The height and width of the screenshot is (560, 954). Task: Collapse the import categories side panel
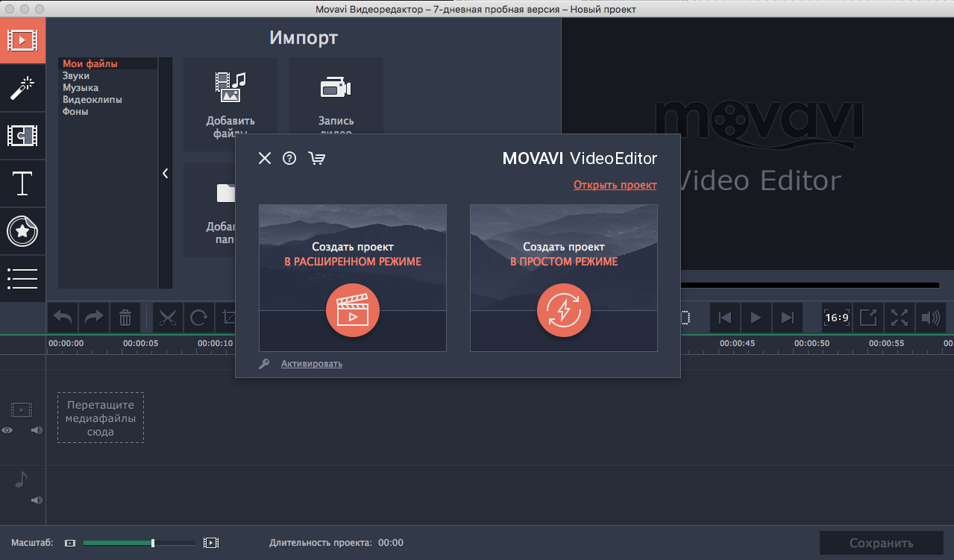166,173
